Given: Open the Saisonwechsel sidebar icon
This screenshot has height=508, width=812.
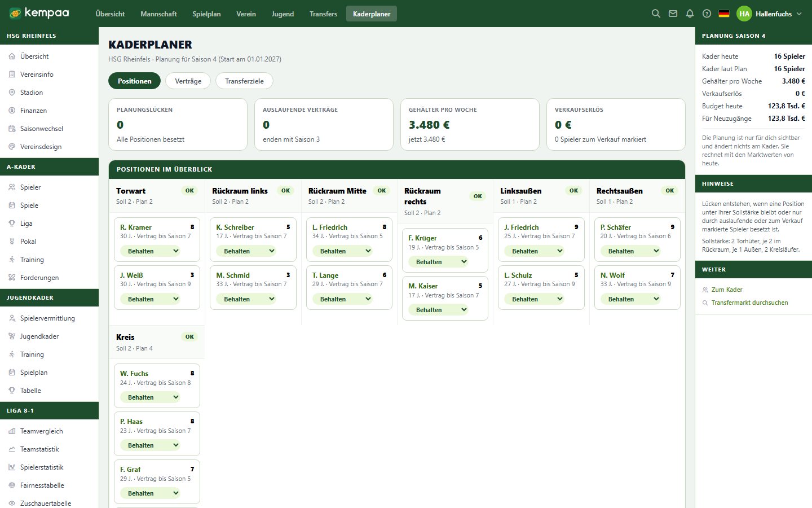Looking at the screenshot, I should pos(12,129).
